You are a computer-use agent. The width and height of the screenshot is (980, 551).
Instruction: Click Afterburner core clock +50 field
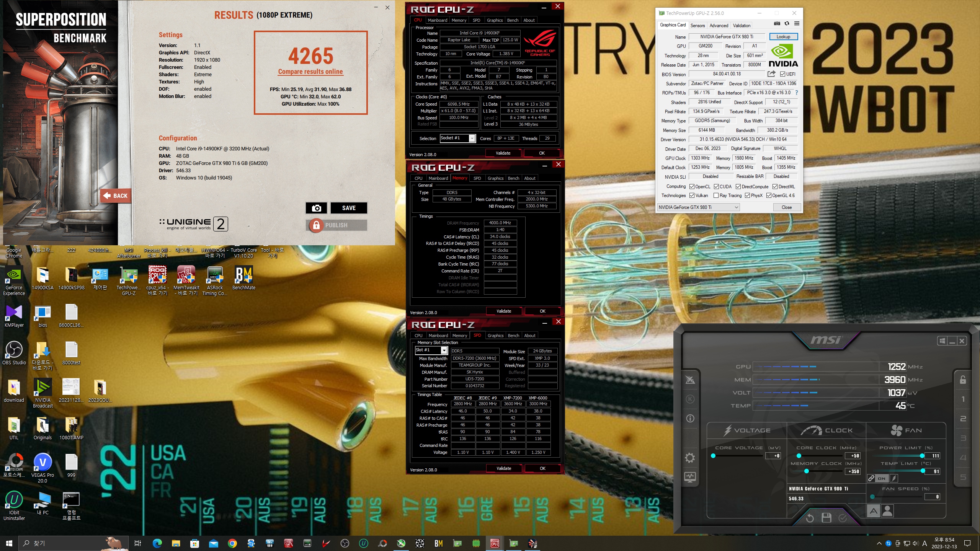[853, 456]
